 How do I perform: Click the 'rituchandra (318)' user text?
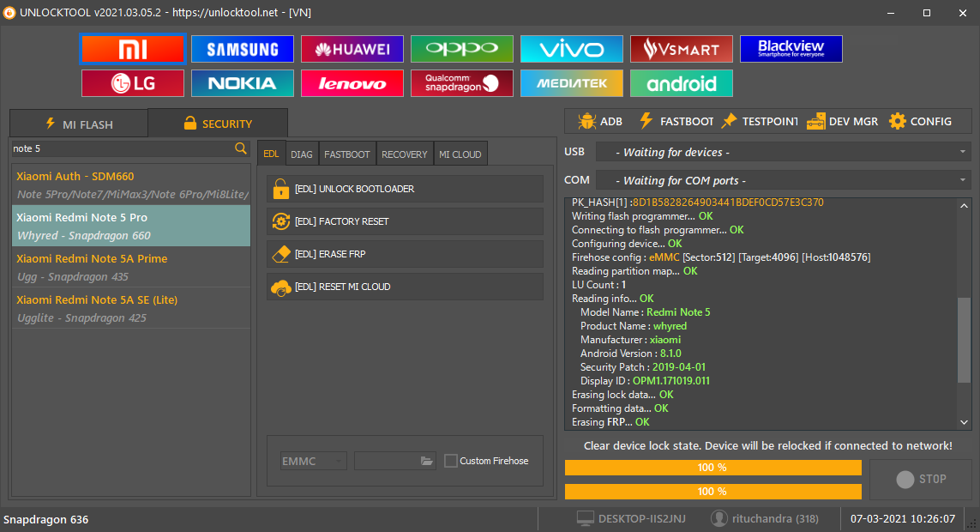coord(775,519)
